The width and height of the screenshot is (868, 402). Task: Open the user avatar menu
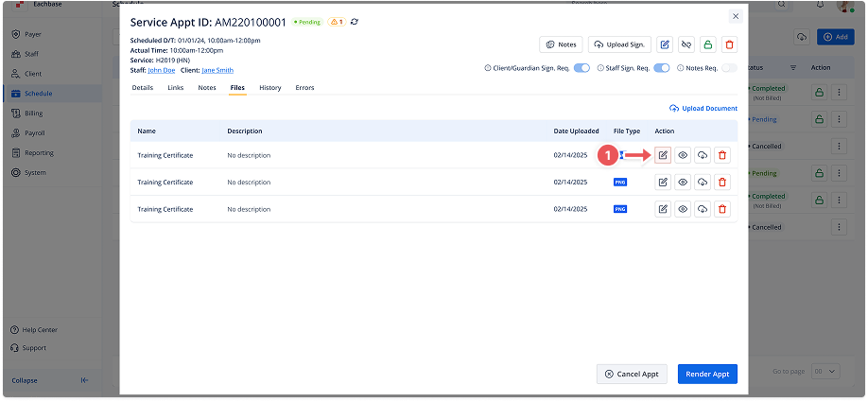[x=844, y=5]
